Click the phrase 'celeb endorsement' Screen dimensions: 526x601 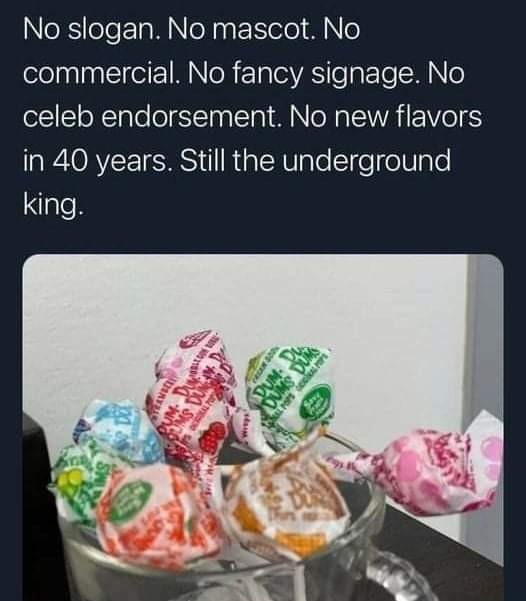(x=150, y=117)
